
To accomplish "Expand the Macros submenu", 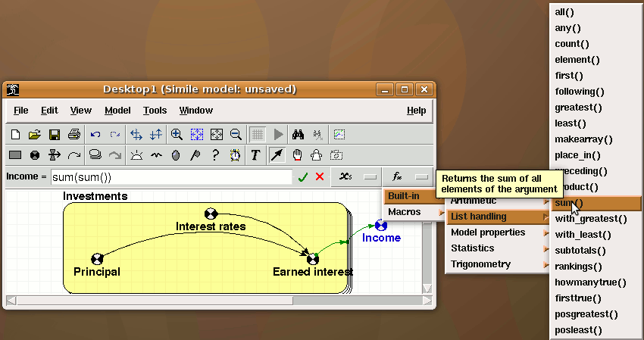I will pos(414,212).
